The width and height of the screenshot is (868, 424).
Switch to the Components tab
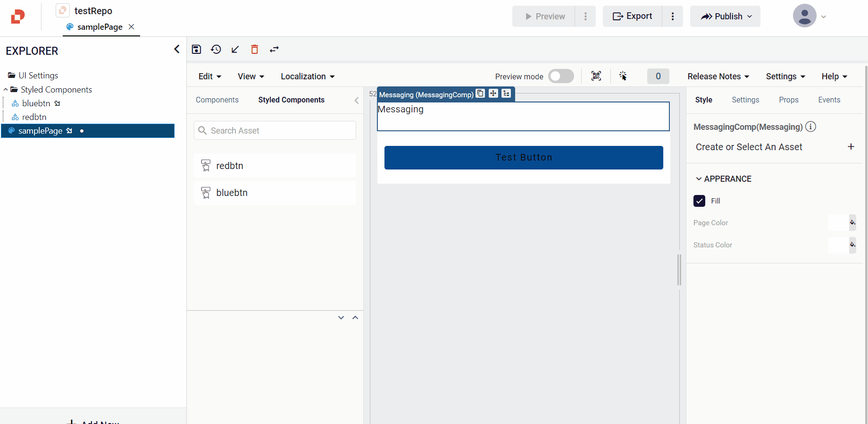(x=217, y=100)
